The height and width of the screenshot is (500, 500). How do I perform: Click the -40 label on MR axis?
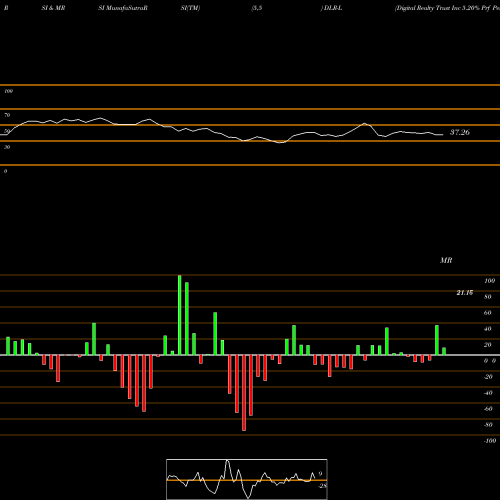(x=488, y=393)
